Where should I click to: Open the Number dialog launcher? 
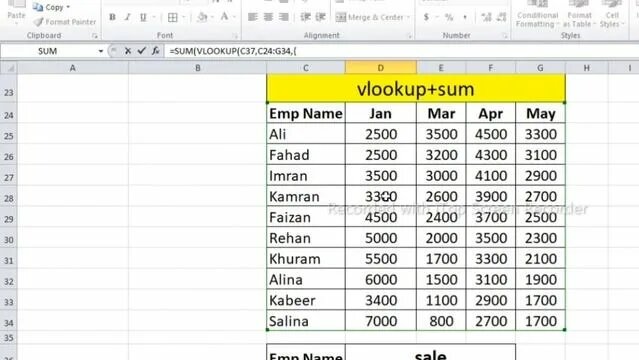[x=505, y=36]
